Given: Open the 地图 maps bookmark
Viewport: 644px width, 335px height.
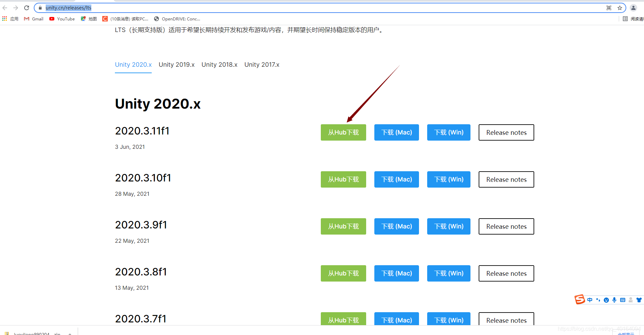Looking at the screenshot, I should pos(89,19).
